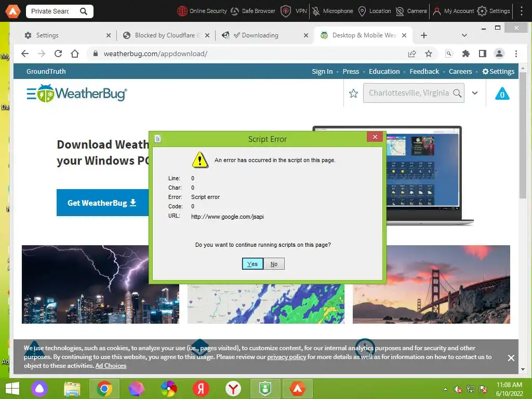Viewport: 532px width, 399px height.
Task: Close the Script Error dialog
Action: pos(375,137)
